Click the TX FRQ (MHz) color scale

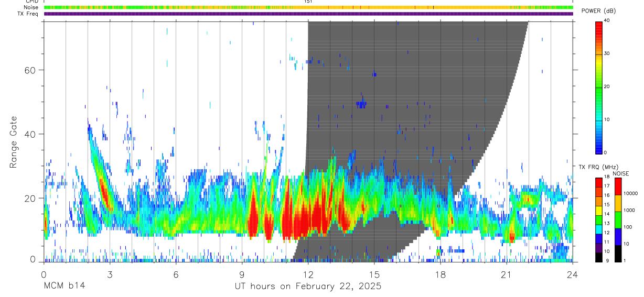pyautogui.click(x=599, y=219)
